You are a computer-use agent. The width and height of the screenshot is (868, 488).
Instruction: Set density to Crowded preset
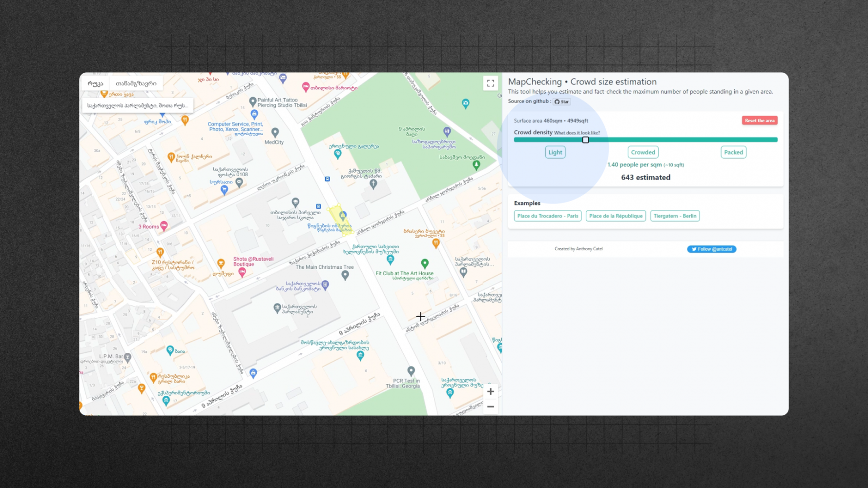643,152
